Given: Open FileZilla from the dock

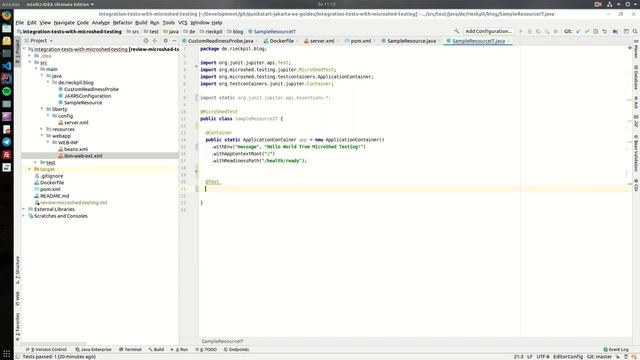Looking at the screenshot, I should point(7,155).
